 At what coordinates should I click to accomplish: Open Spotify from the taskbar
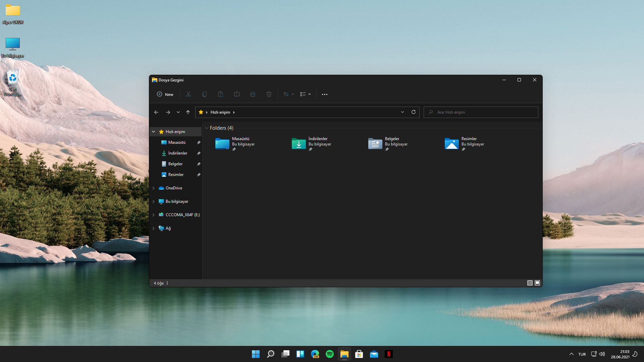pos(330,354)
